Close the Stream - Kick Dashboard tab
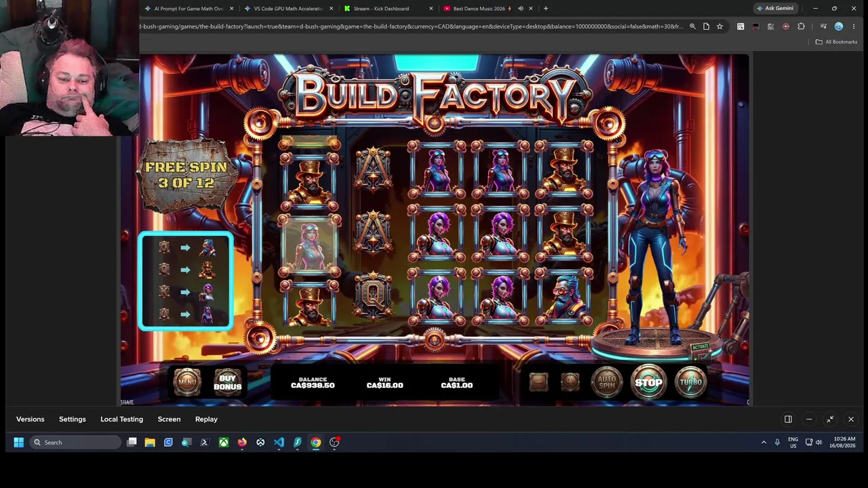 point(431,9)
